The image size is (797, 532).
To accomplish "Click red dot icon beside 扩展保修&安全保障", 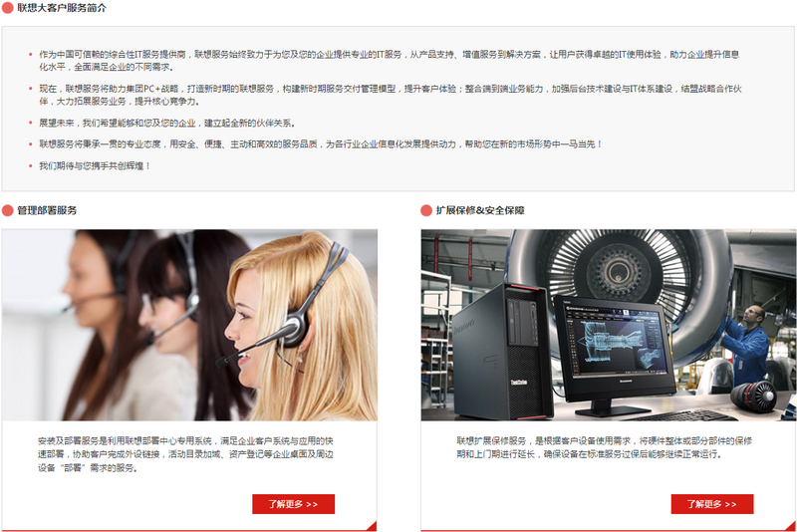I will point(426,210).
